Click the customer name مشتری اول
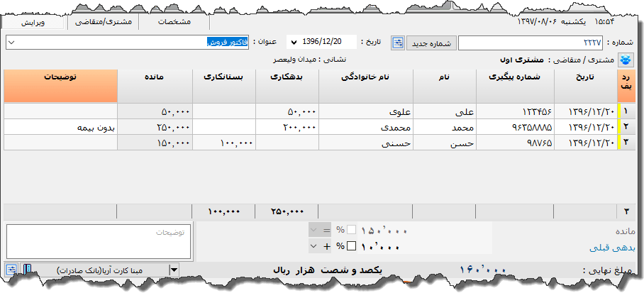 coord(521,60)
